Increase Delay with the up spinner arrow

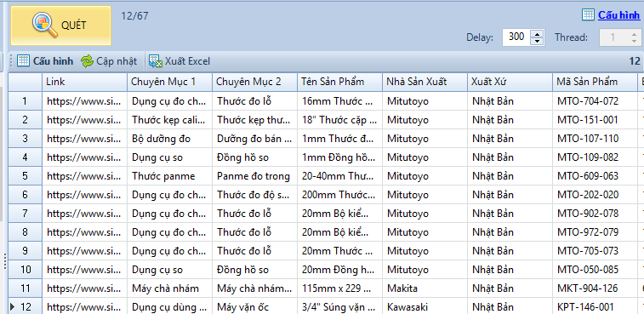537,33
